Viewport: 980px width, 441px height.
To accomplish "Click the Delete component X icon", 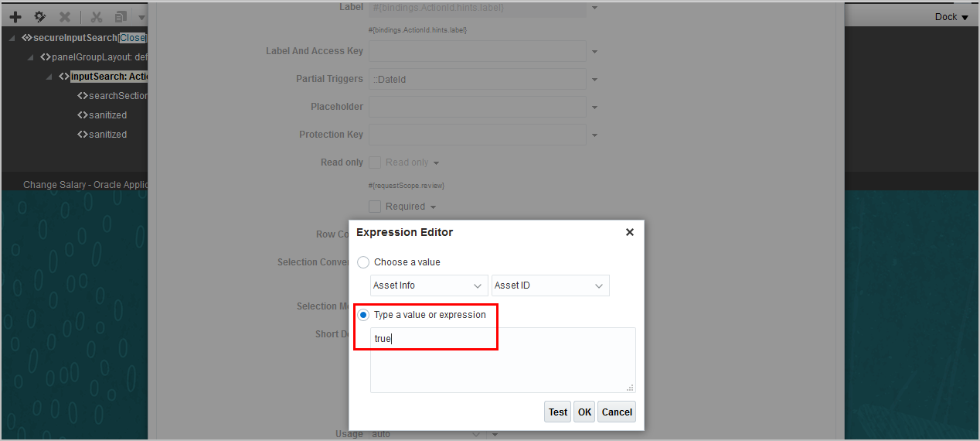I will (65, 16).
